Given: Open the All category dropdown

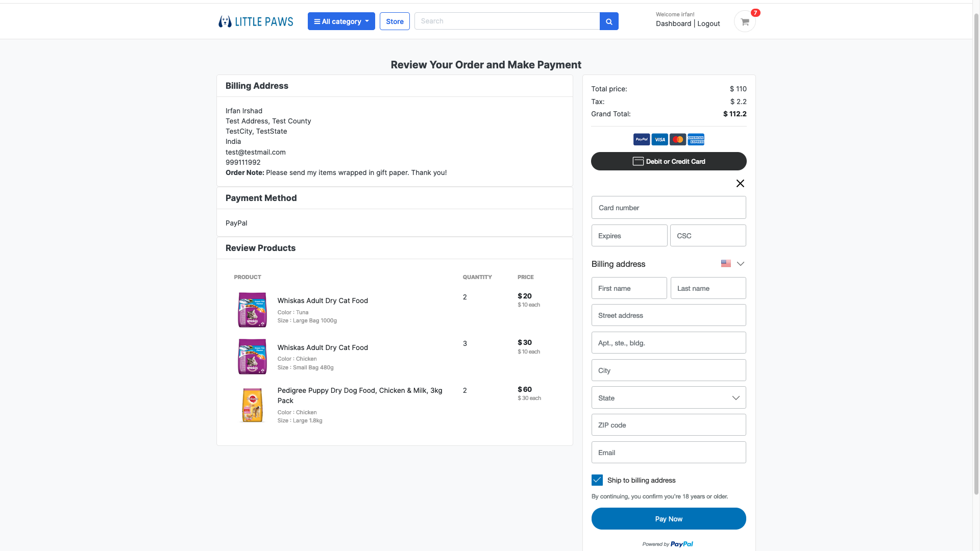Looking at the screenshot, I should 341,21.
